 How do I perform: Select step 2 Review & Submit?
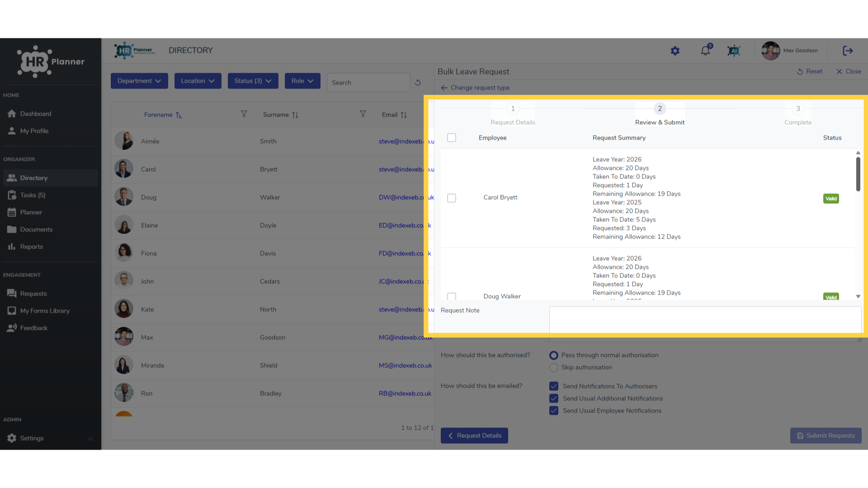660,114
